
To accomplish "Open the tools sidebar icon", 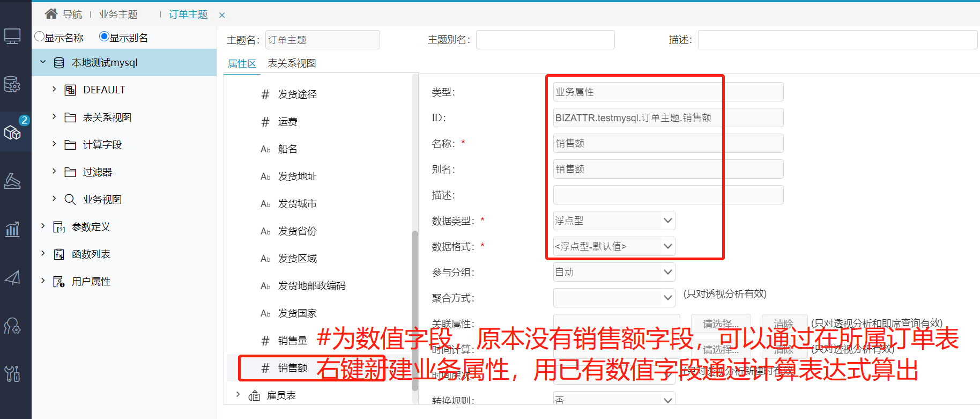I will [x=12, y=373].
